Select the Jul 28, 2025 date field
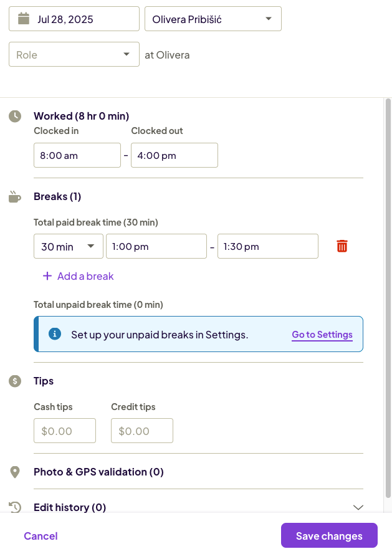This screenshot has width=392, height=554. (74, 19)
